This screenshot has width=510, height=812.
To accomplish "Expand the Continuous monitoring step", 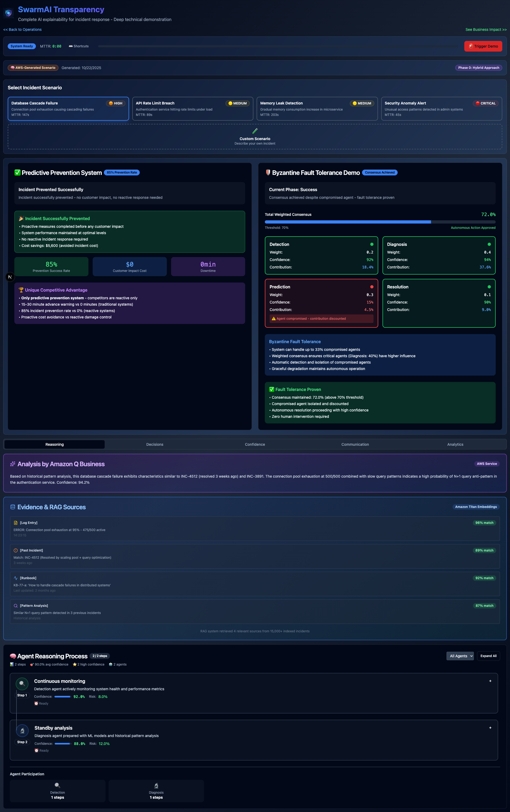I will (490, 681).
